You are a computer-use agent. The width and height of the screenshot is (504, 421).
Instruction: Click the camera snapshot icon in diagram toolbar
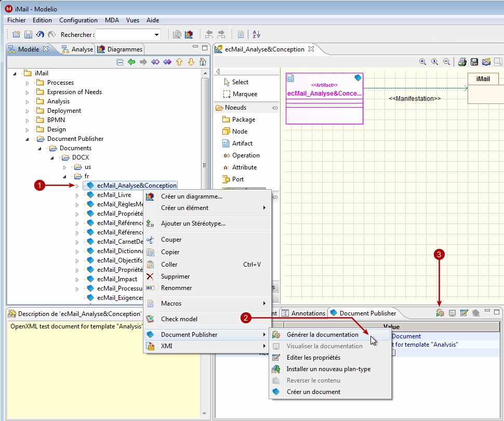486,62
